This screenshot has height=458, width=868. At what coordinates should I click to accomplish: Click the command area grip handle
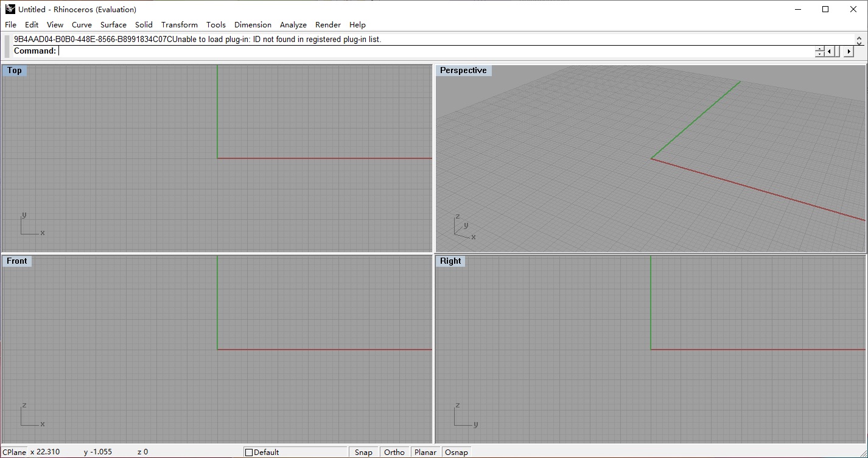click(x=7, y=46)
